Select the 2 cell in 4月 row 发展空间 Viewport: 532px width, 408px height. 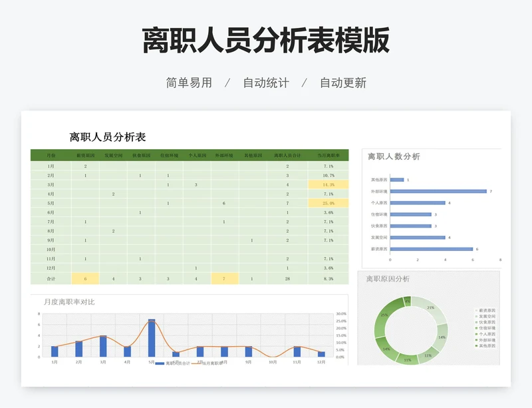[113, 194]
